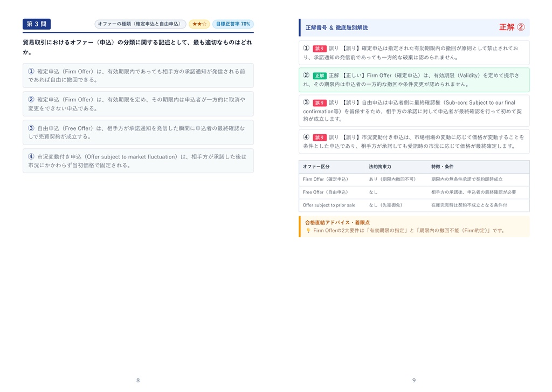Click explanation ① text about 確定申込 撤回禁止

pos(414,53)
